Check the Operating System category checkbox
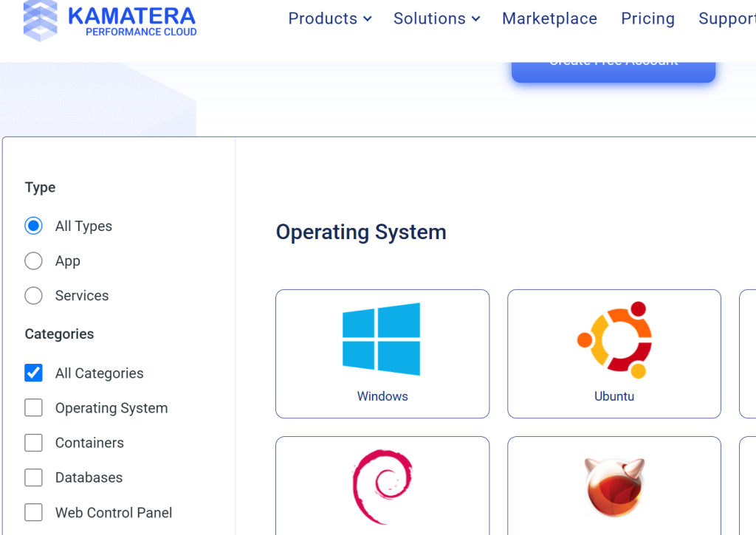 coord(33,408)
